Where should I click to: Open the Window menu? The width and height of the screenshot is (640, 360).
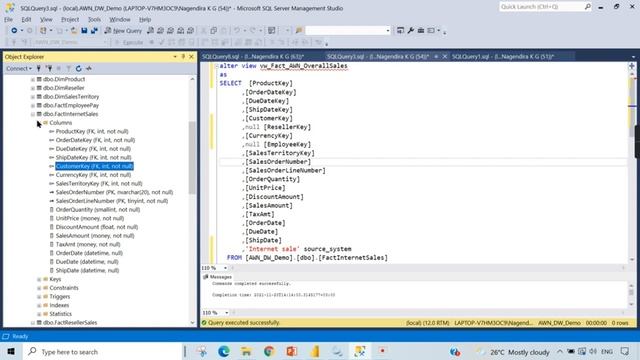pyautogui.click(x=120, y=19)
